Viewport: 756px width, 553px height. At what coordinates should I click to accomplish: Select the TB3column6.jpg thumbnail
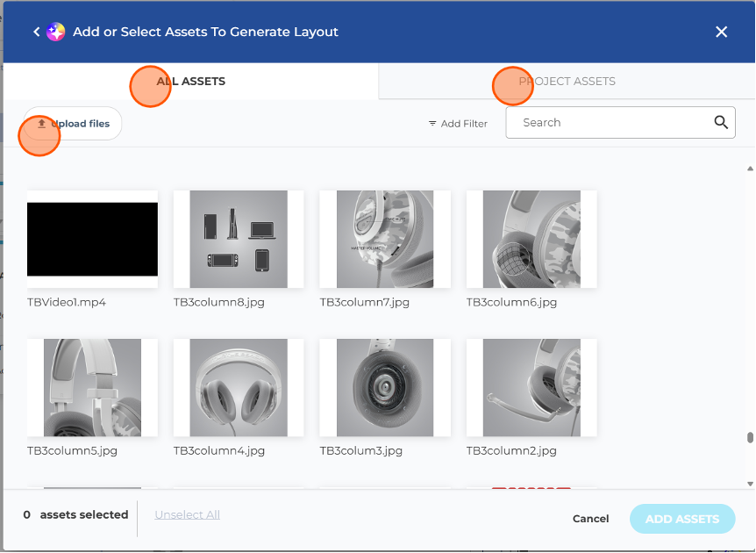[x=531, y=240]
